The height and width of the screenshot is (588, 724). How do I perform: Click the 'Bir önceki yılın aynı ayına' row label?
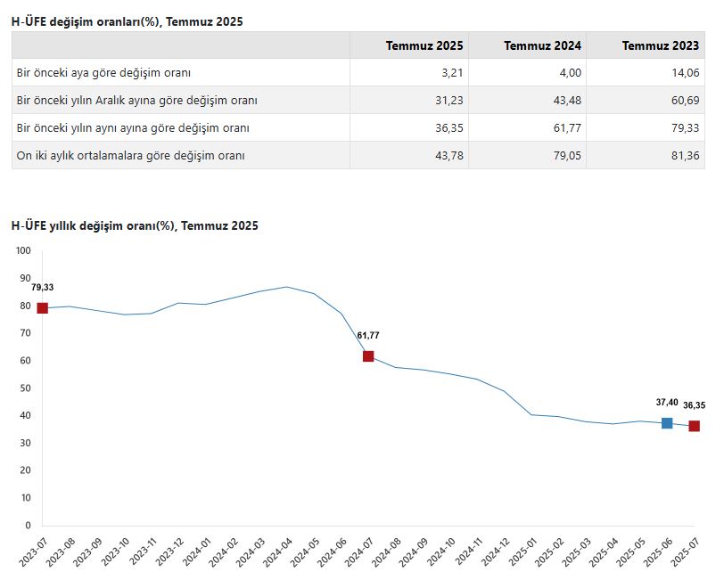tap(133, 128)
